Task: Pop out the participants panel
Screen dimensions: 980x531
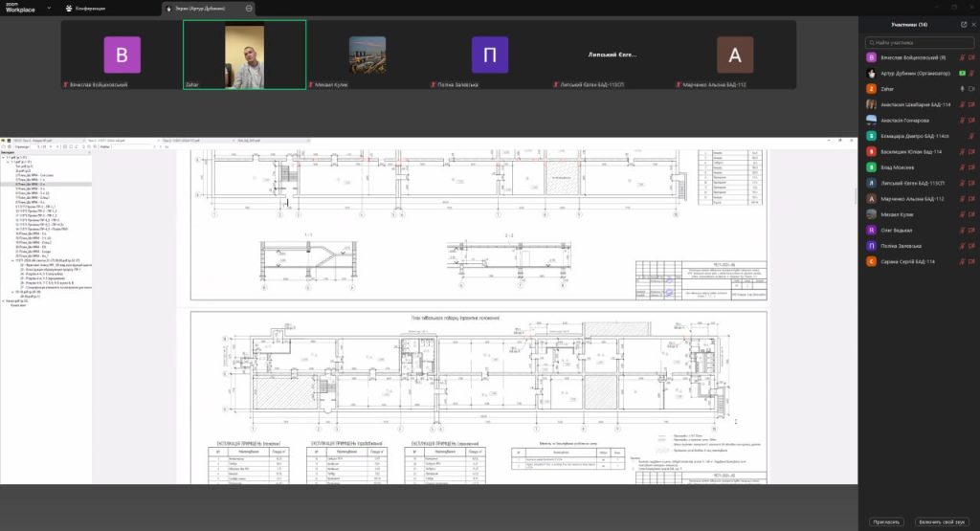Action: click(963, 24)
